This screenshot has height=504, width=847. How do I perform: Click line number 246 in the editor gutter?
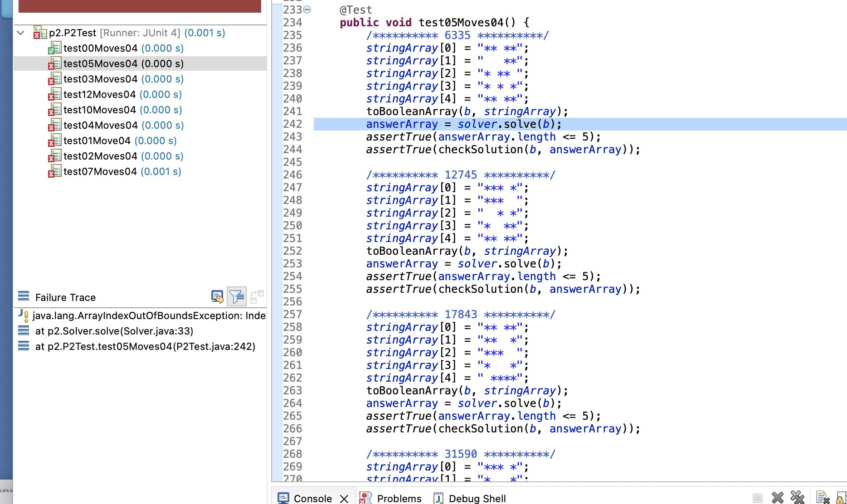(x=292, y=175)
